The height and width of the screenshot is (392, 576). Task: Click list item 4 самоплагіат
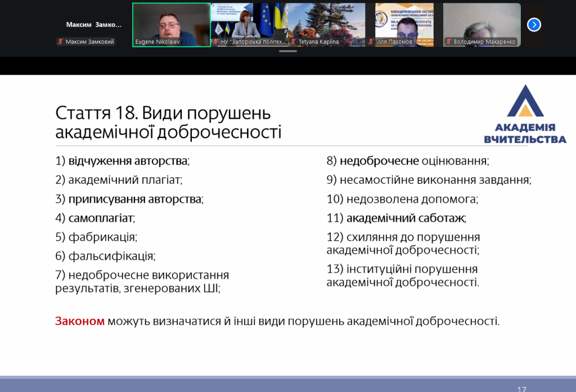click(95, 218)
